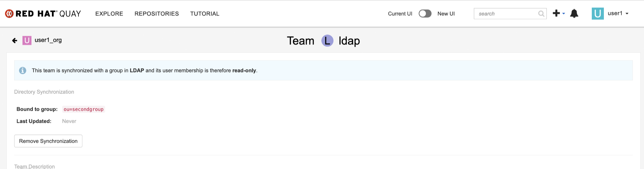Toggle between Current UI and New UI
Screen dimensions: 644x169
click(425, 14)
